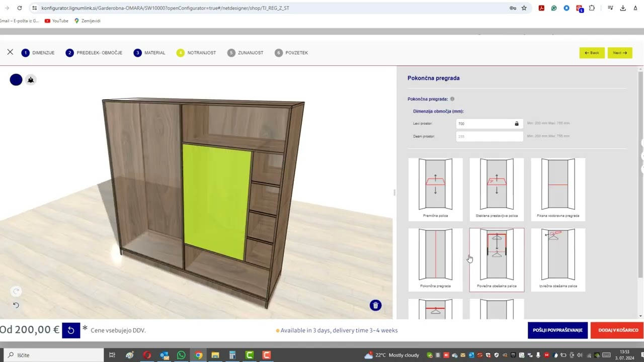
Task: Click the browser forward arrow
Action: click(7, 8)
